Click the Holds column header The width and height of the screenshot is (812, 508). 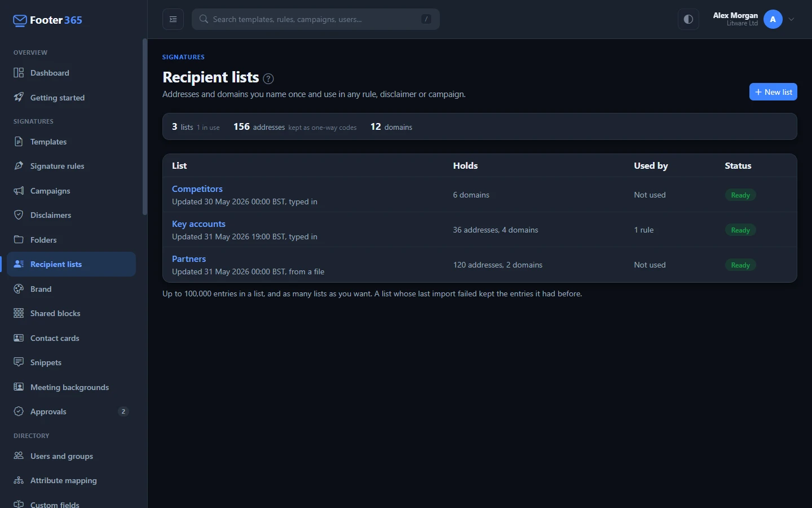465,166
